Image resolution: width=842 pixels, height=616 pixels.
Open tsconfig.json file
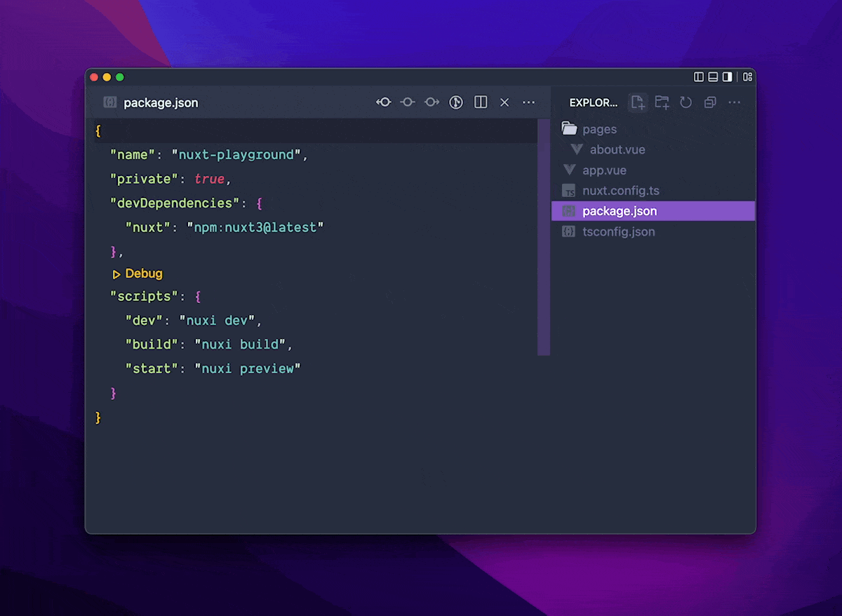(653, 232)
